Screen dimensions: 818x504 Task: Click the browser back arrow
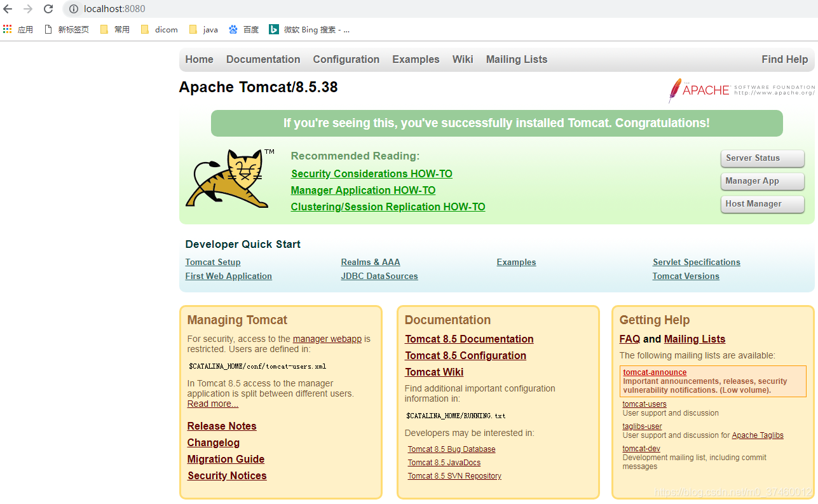[8, 9]
